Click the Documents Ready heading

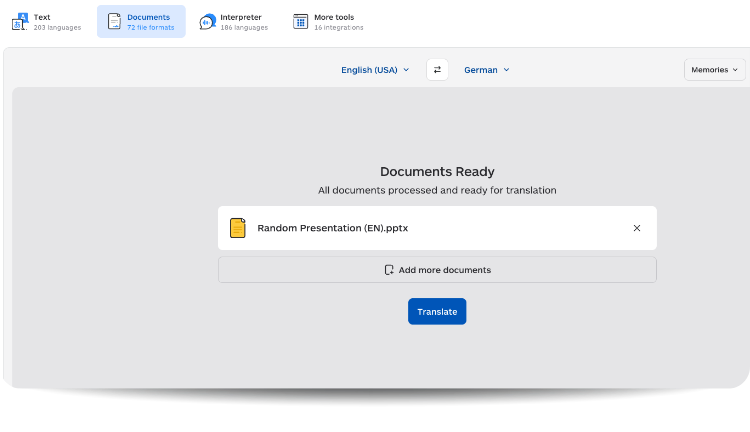point(437,171)
